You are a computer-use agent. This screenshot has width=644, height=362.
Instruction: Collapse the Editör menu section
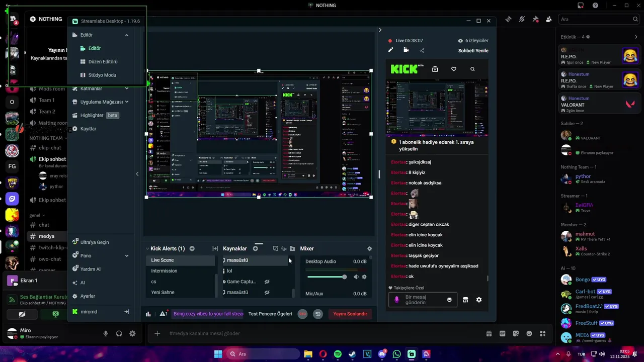(x=126, y=35)
